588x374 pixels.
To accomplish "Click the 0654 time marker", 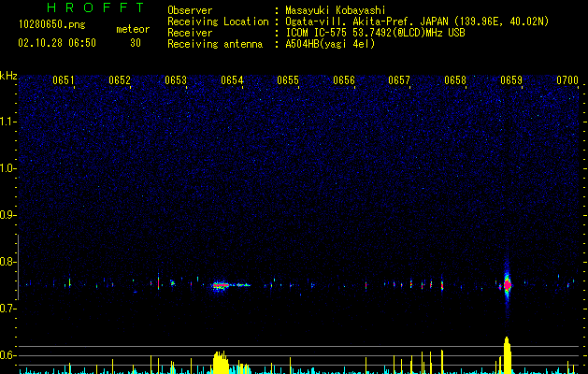I will tap(232, 80).
